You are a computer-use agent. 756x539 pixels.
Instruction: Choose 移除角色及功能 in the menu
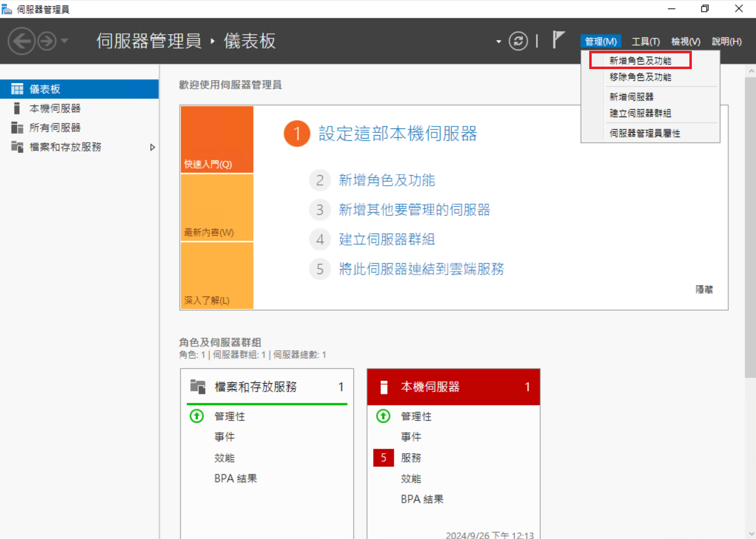pos(640,77)
